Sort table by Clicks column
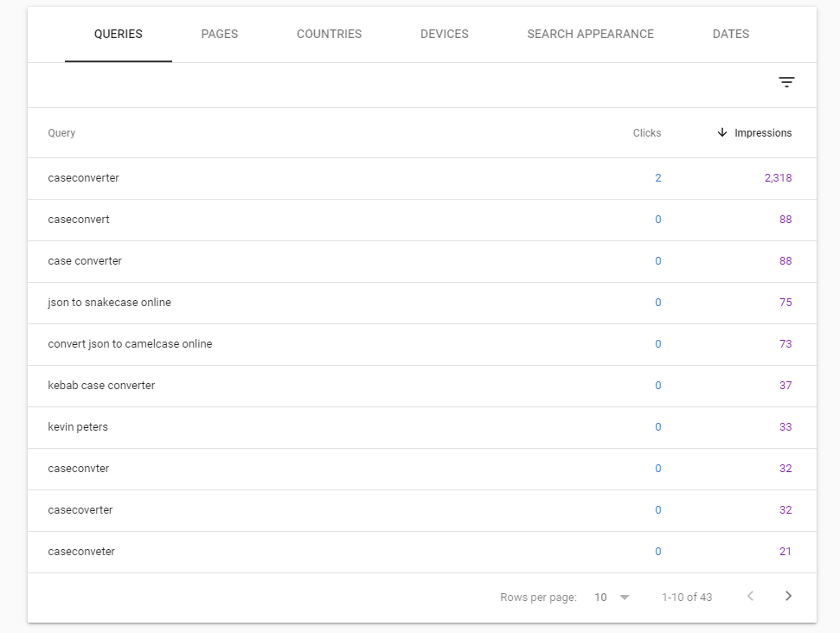The image size is (840, 633). (x=646, y=133)
